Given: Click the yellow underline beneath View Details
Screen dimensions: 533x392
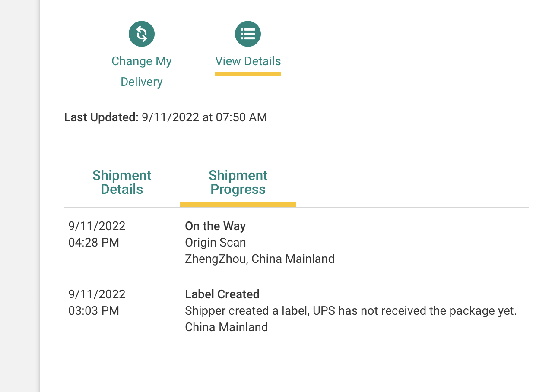Looking at the screenshot, I should pyautogui.click(x=248, y=74).
